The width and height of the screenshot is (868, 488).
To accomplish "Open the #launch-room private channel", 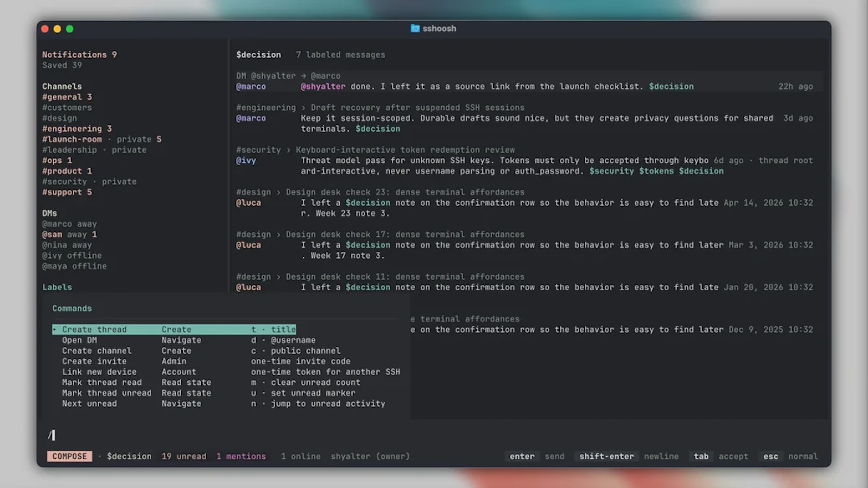I will point(102,140).
